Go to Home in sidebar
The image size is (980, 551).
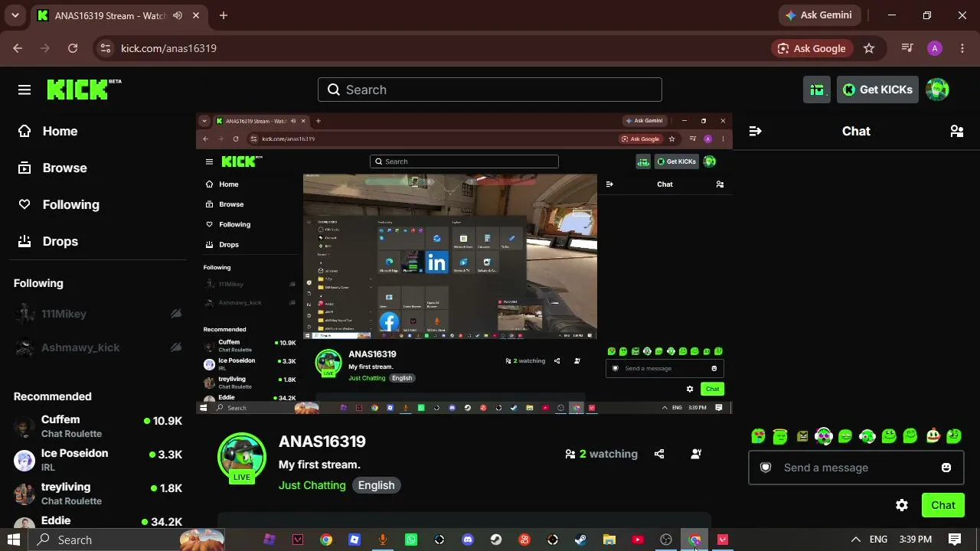pos(60,131)
